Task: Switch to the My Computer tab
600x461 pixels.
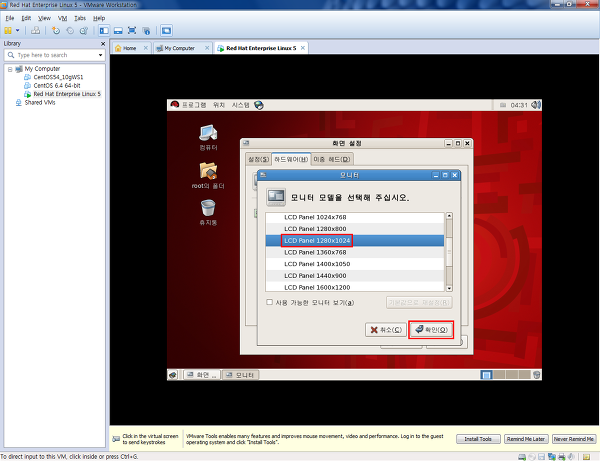Action: coord(179,48)
